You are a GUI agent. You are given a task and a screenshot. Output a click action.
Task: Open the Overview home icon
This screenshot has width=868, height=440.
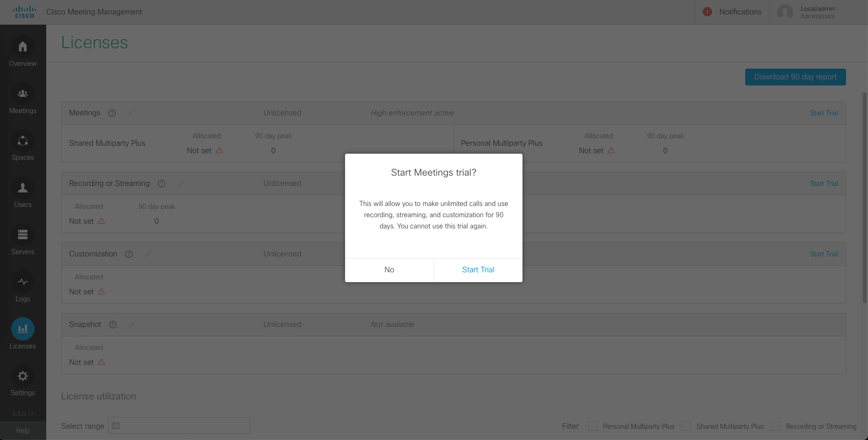click(22, 47)
